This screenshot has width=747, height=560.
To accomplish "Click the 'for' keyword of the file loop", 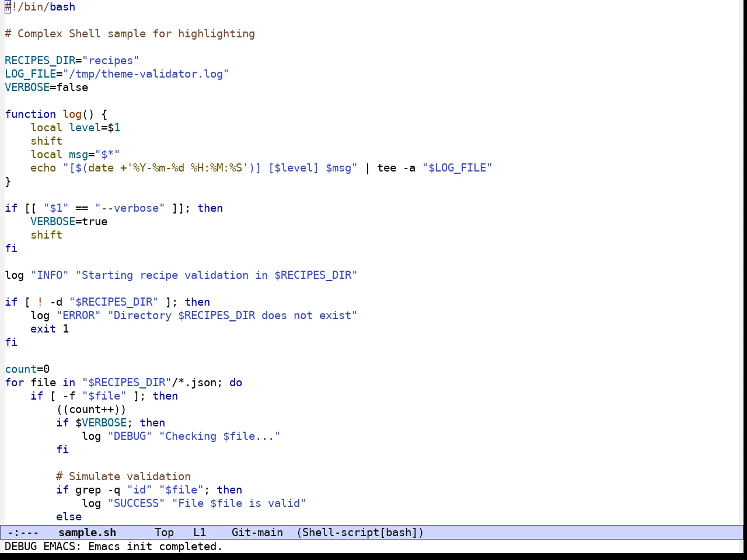I will [x=15, y=383].
